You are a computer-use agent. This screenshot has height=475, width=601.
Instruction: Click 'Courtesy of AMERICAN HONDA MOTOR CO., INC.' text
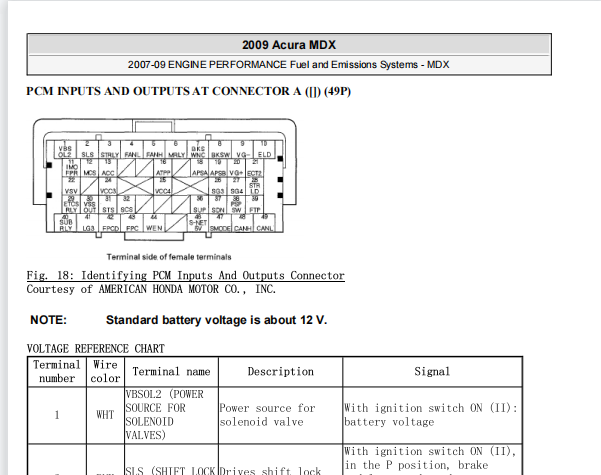point(151,289)
